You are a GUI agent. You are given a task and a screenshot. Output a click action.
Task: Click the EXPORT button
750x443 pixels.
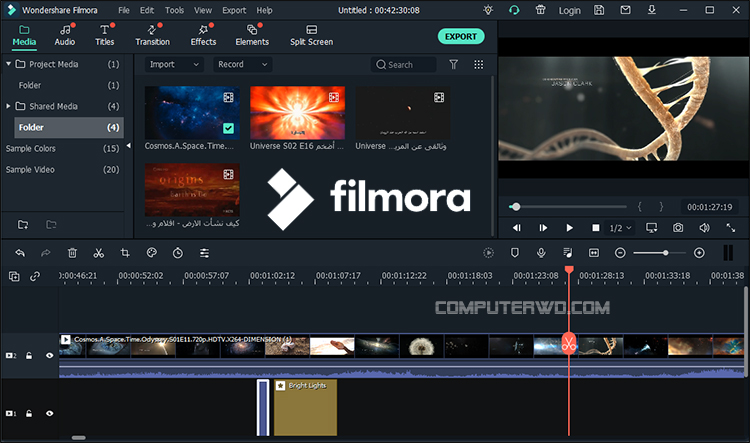(461, 36)
